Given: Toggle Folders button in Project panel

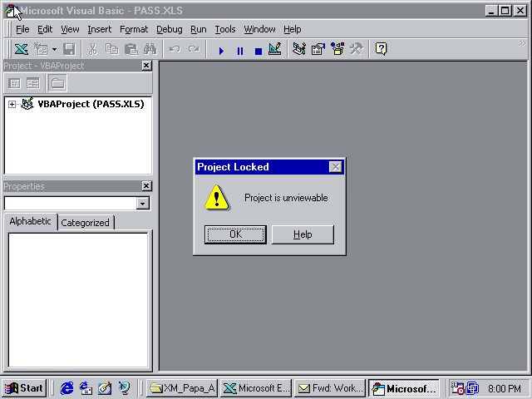Looking at the screenshot, I should point(57,83).
